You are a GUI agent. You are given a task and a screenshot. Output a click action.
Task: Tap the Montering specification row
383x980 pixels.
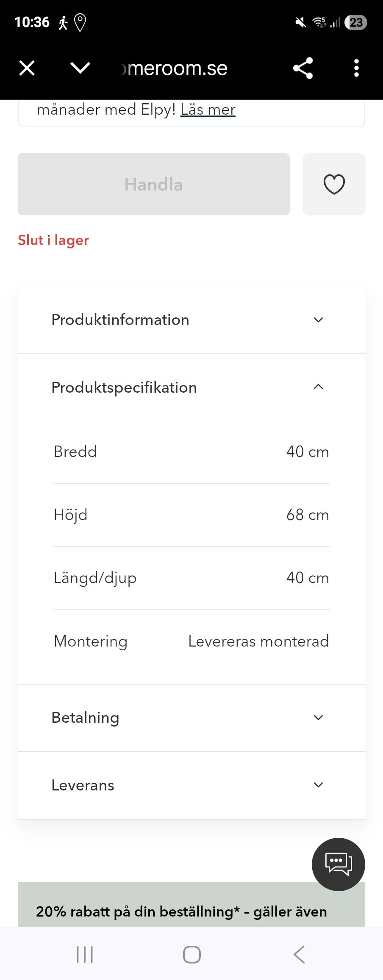tap(191, 641)
